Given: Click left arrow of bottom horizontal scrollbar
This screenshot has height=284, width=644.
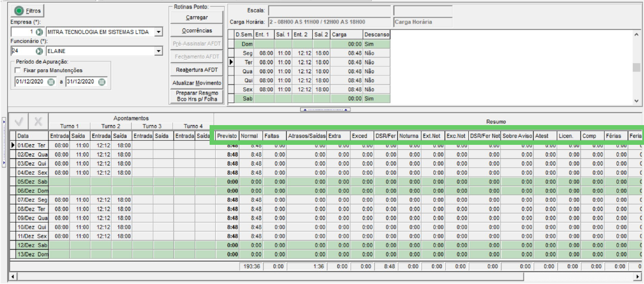Looking at the screenshot, I should point(13,277).
